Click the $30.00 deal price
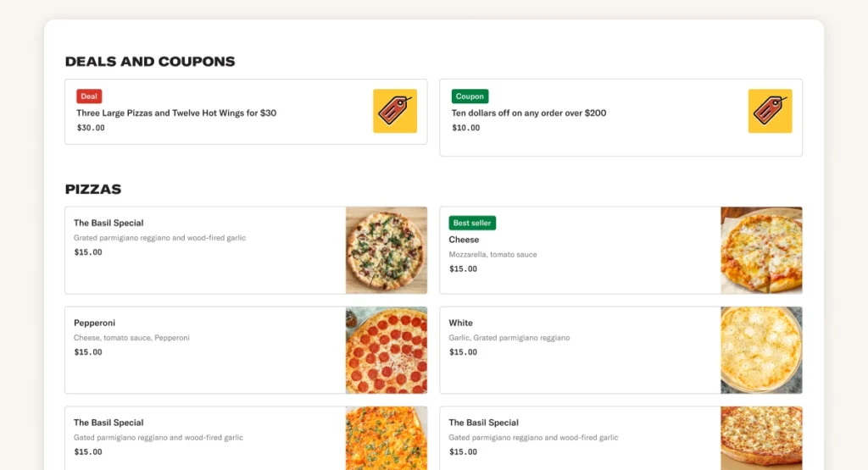 tap(91, 128)
